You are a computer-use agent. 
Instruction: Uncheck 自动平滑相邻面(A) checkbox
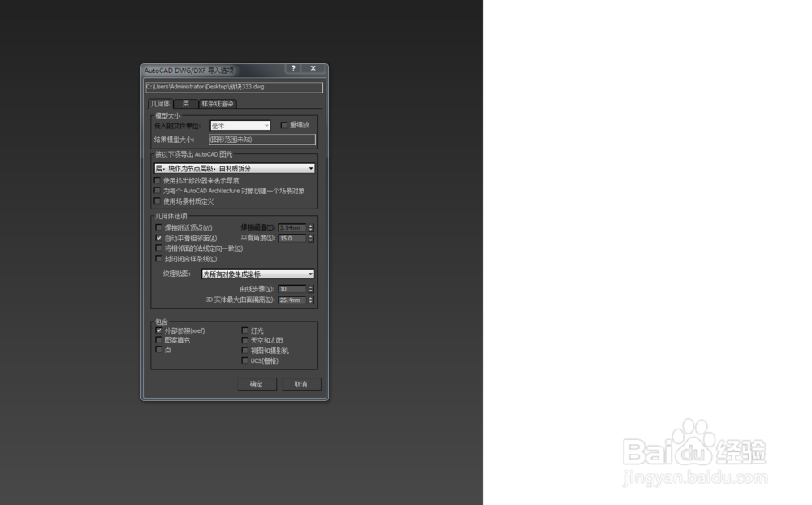coord(158,238)
